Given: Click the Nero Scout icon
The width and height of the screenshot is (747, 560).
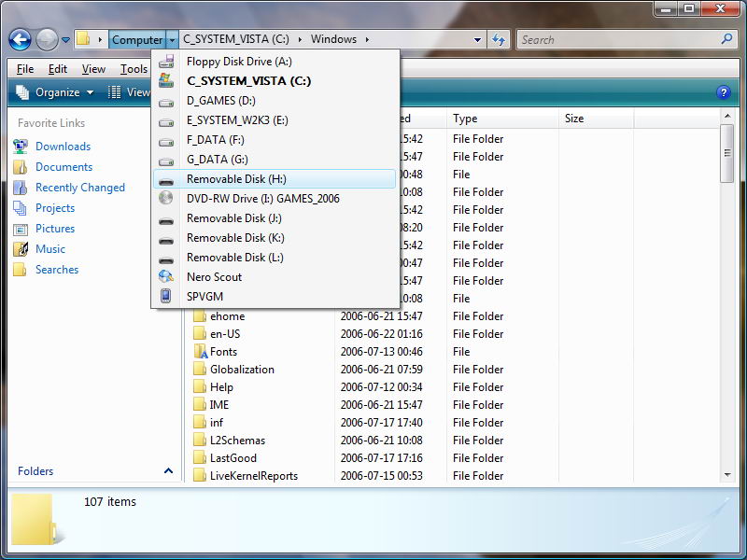Looking at the screenshot, I should pyautogui.click(x=166, y=276).
